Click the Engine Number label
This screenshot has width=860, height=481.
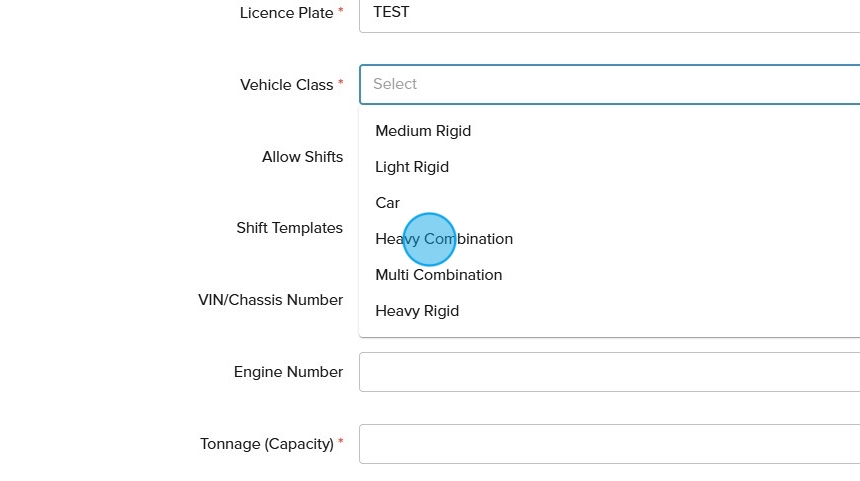tap(288, 372)
